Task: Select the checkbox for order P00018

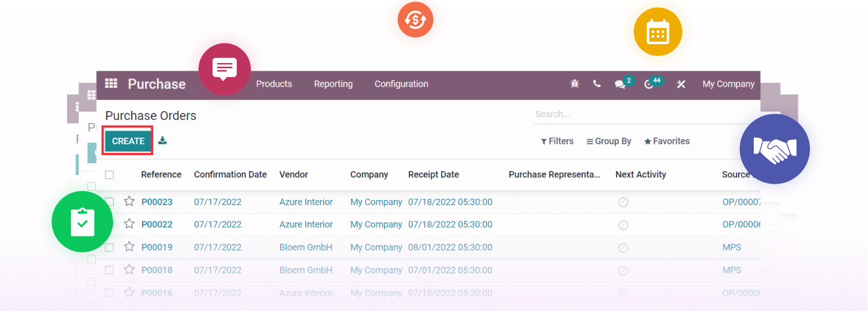Action: coord(109,270)
